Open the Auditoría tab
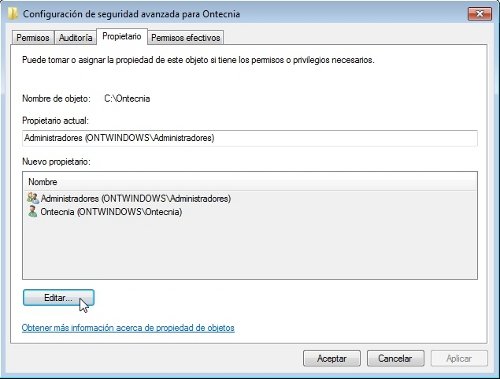 [75, 38]
